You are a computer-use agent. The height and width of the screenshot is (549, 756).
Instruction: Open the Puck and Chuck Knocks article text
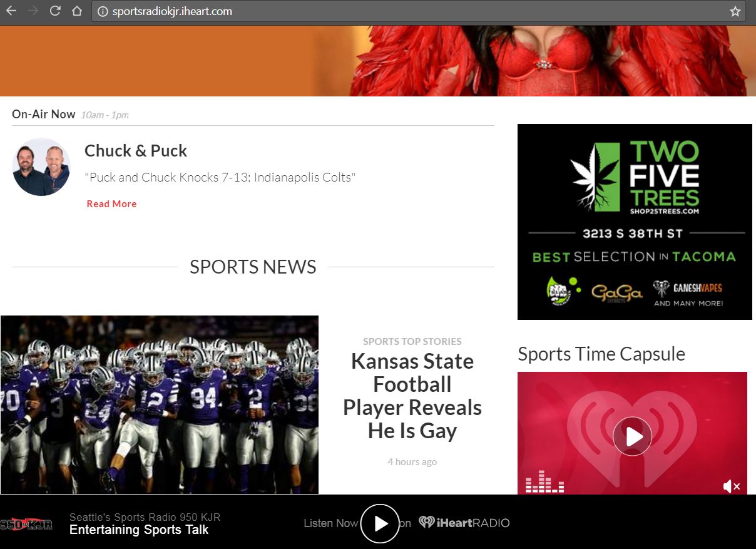[x=220, y=177]
